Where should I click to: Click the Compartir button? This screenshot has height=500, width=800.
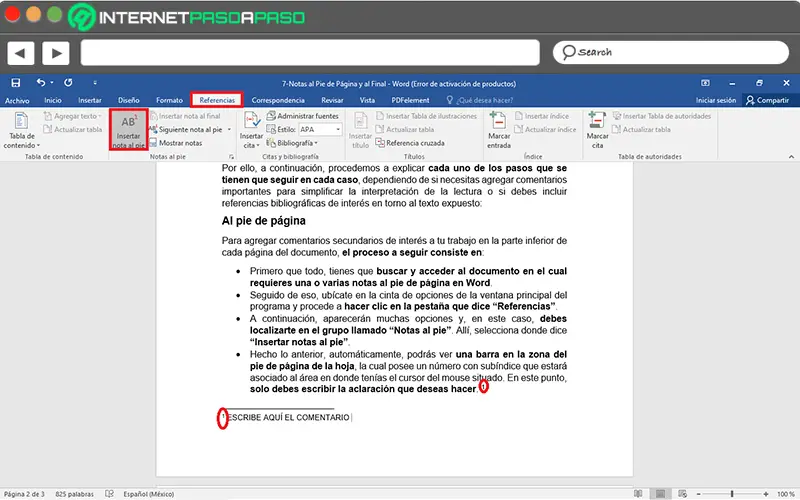click(x=767, y=101)
